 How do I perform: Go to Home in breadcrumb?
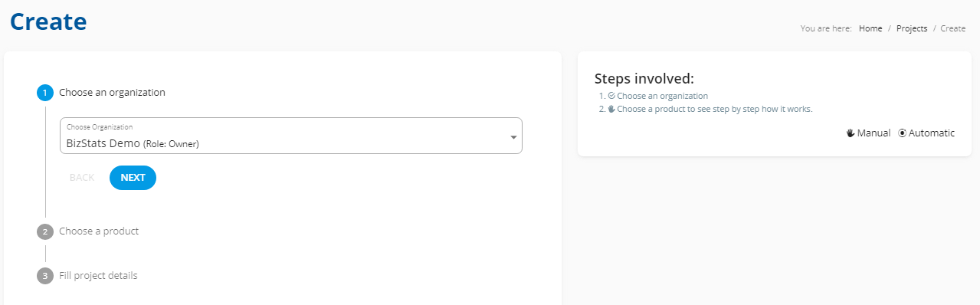pyautogui.click(x=870, y=28)
